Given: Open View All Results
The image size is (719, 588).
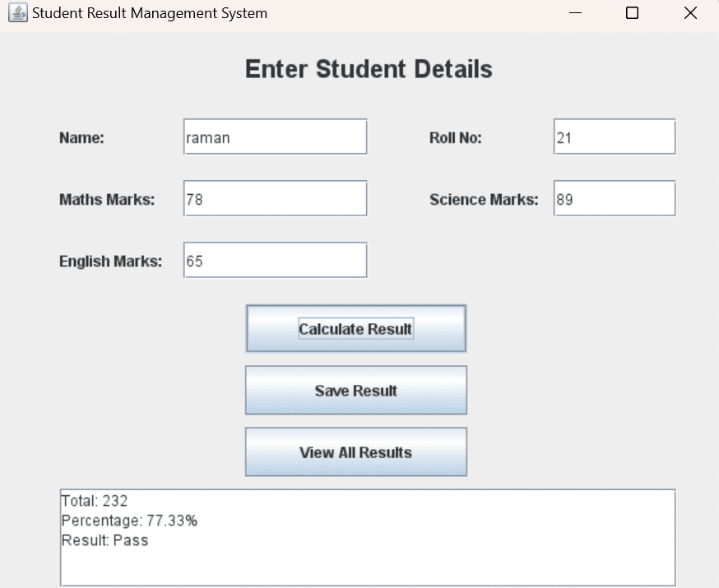Looking at the screenshot, I should pos(356,452).
